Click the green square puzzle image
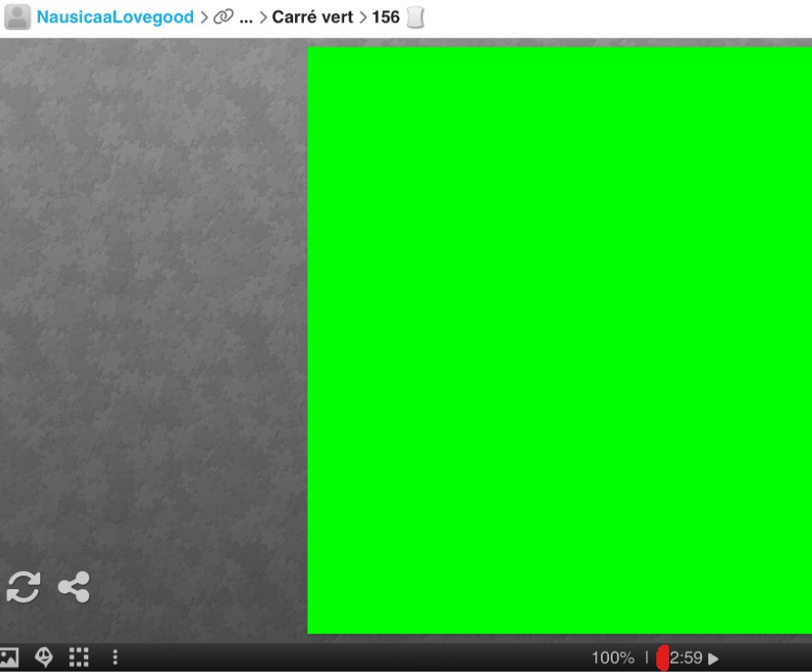The image size is (812, 672). click(560, 341)
